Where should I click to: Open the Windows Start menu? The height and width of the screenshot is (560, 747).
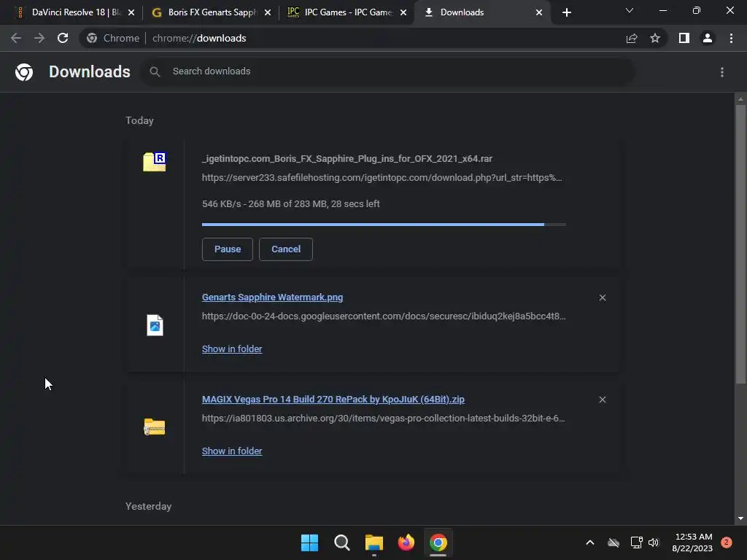309,542
